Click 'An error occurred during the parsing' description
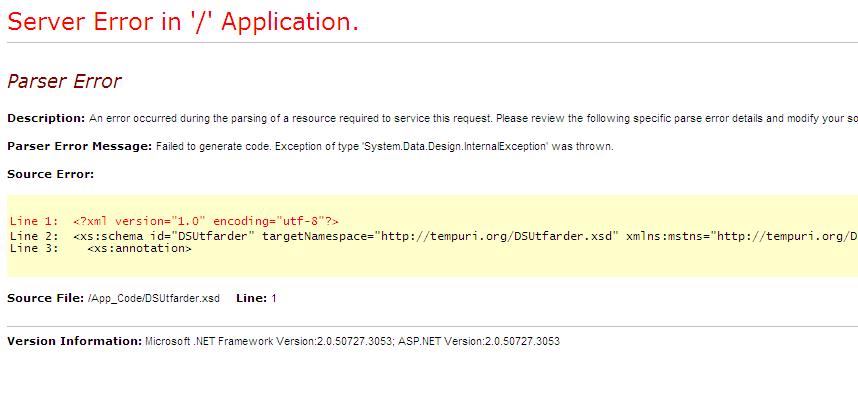Image resolution: width=858 pixels, height=413 pixels. [x=473, y=119]
